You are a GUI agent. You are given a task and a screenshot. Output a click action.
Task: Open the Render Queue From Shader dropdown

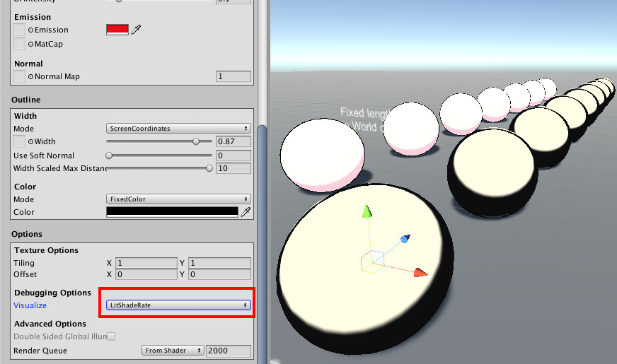click(x=173, y=351)
